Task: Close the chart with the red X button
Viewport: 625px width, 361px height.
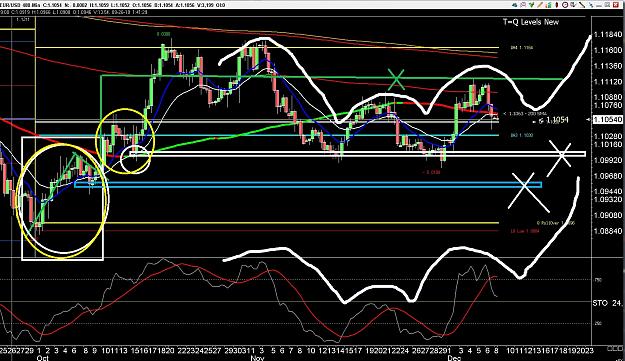Action: (616, 5)
